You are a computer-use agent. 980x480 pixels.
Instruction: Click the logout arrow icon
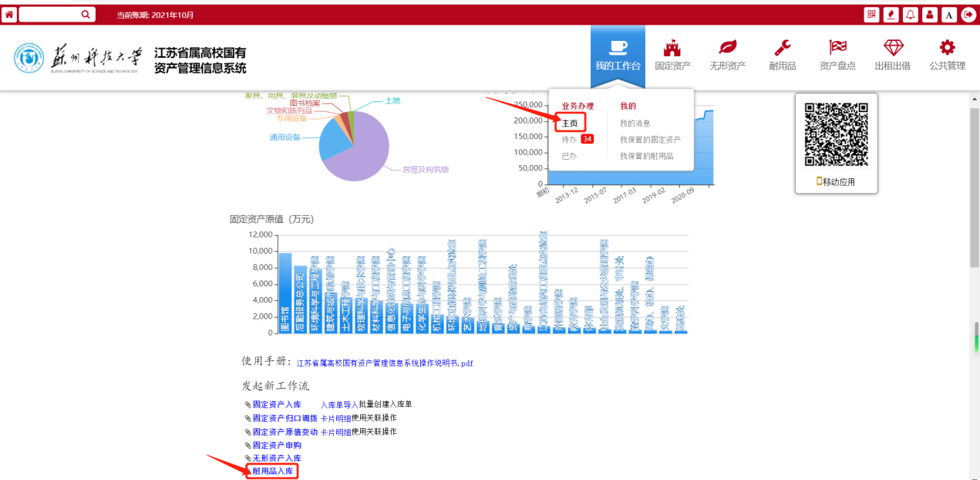point(968,15)
